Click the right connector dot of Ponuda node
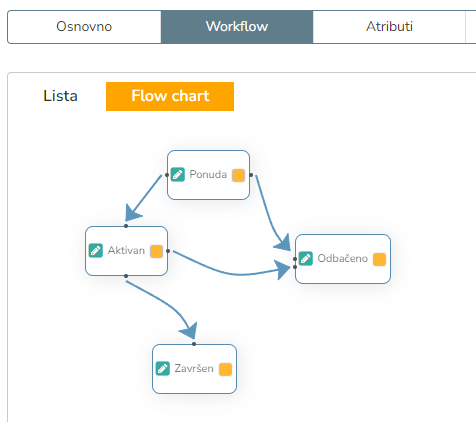 click(251, 175)
